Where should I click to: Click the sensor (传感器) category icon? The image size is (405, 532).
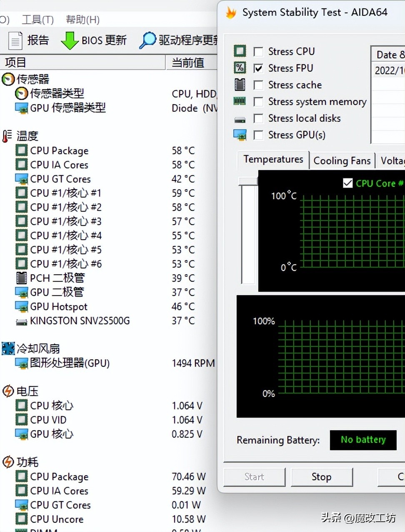tap(8, 79)
